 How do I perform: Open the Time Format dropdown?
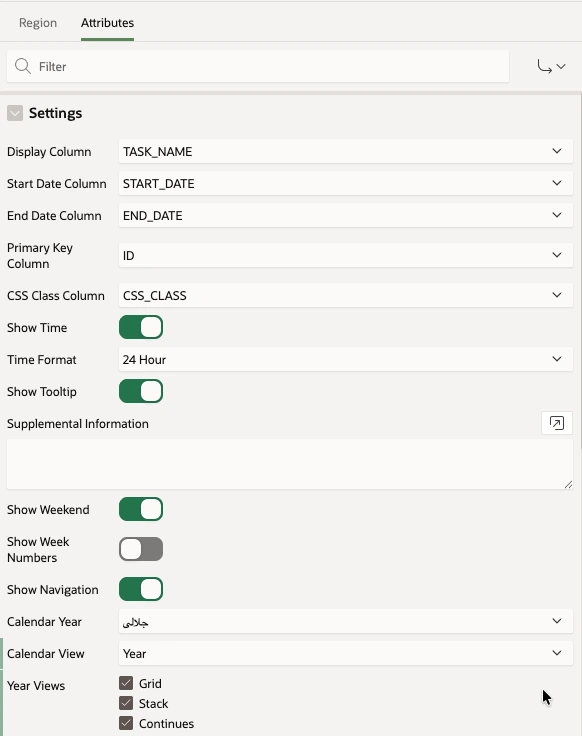coord(345,359)
